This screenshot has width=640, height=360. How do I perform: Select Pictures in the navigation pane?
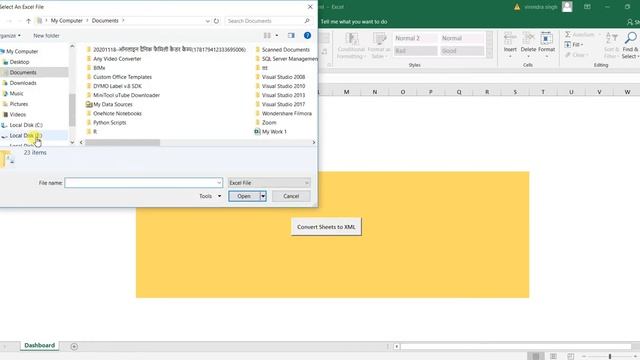click(19, 104)
